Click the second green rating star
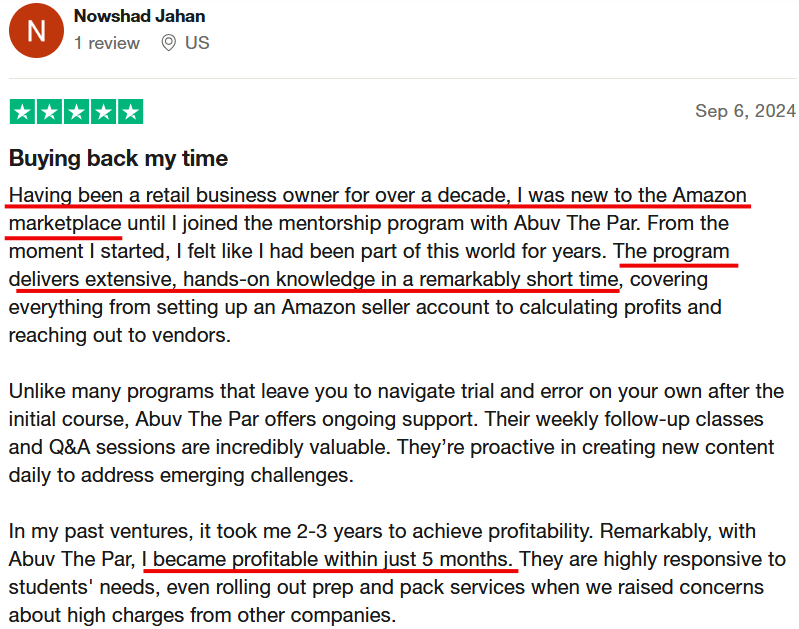Screen dimensions: 799x629 click(x=49, y=112)
